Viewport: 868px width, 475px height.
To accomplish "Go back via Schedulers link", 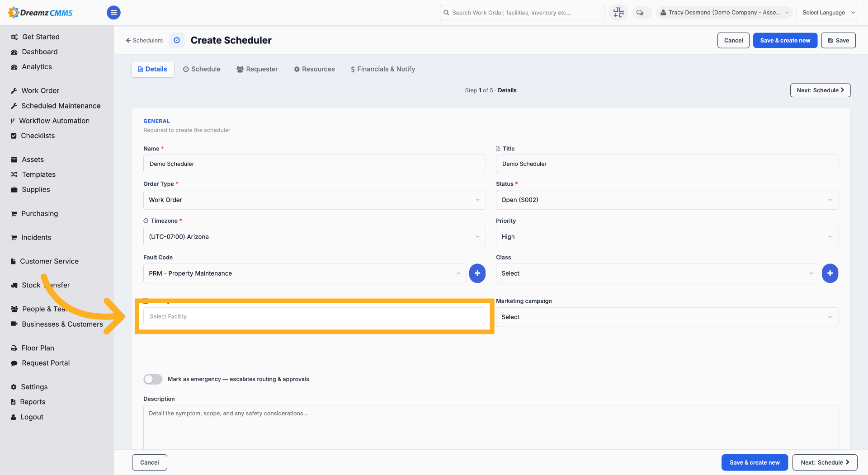I will point(144,40).
